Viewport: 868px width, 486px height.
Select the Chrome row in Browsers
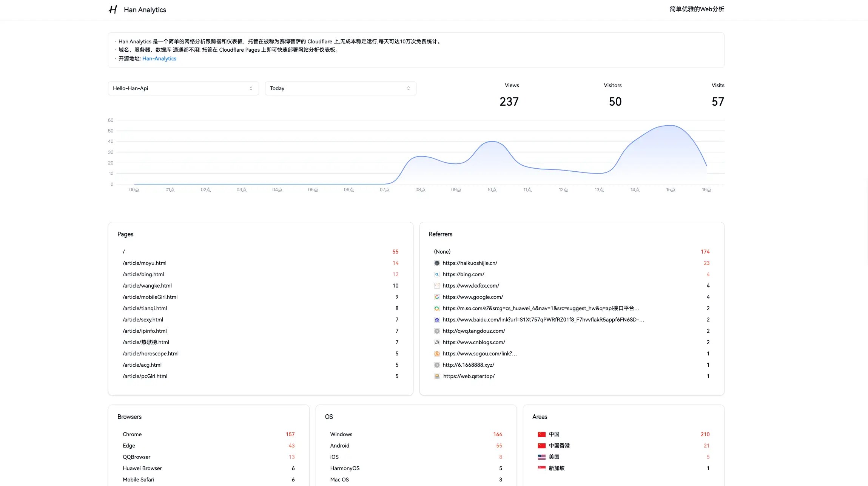[x=132, y=434]
